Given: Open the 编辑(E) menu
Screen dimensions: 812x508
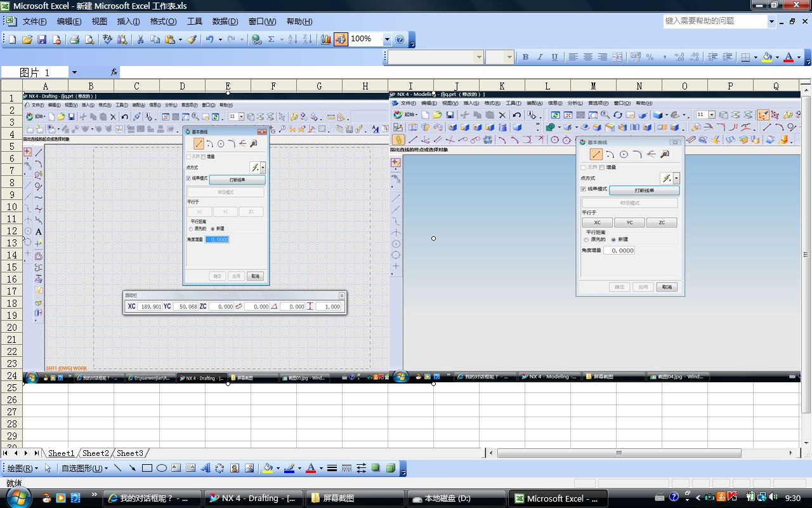Looking at the screenshot, I should click(x=69, y=22).
